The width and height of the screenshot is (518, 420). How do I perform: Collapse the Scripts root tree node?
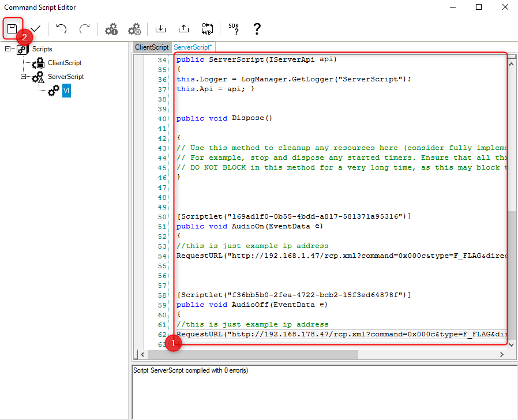click(8, 49)
